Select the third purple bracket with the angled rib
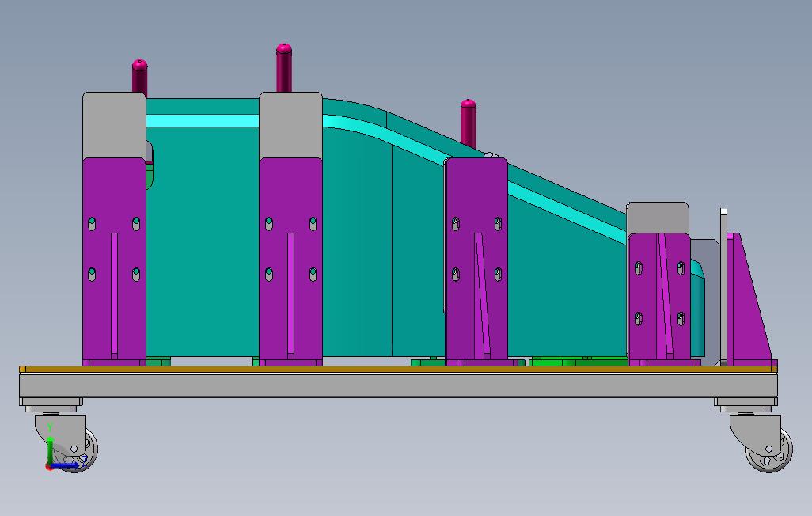Image resolution: width=812 pixels, height=516 pixels. coord(476,262)
